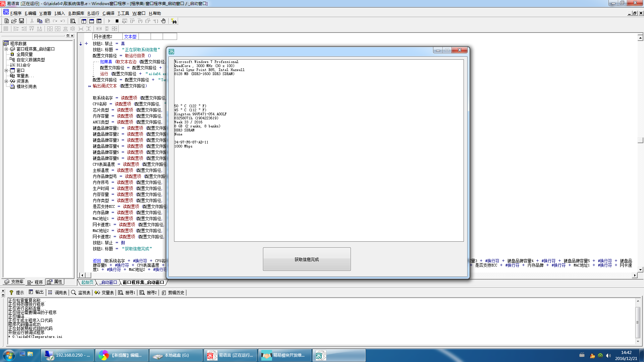Click the Copy toolbar icon

[x=40, y=21]
